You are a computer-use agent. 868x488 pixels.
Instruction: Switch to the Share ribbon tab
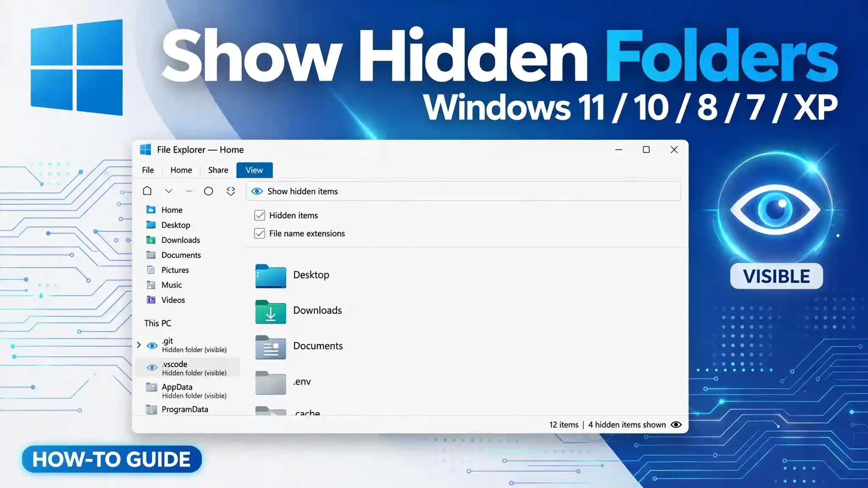(218, 170)
